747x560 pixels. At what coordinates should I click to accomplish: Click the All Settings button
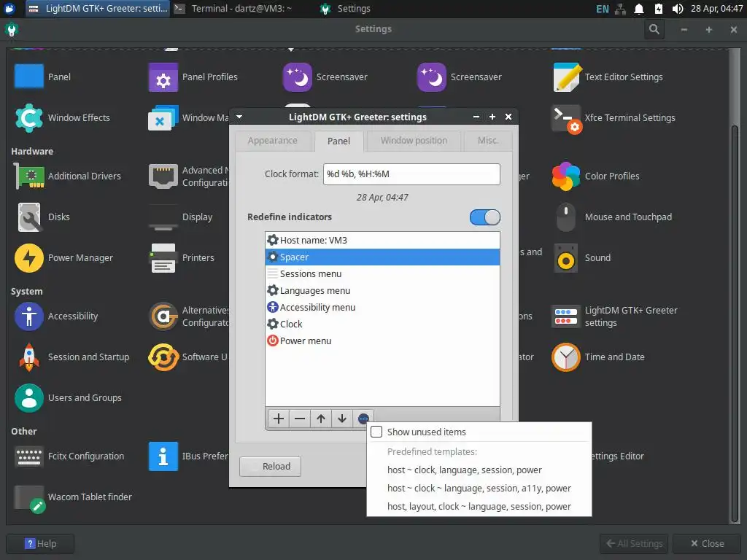point(634,543)
